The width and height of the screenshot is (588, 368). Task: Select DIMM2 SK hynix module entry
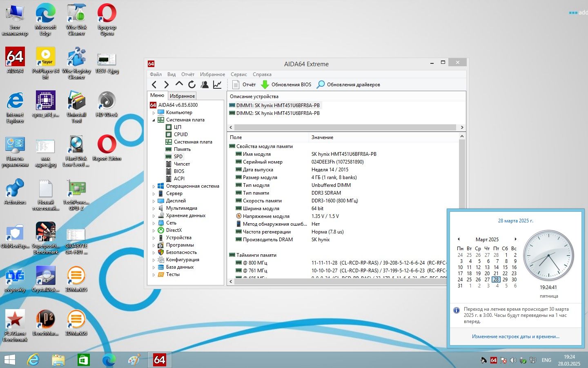(x=274, y=113)
